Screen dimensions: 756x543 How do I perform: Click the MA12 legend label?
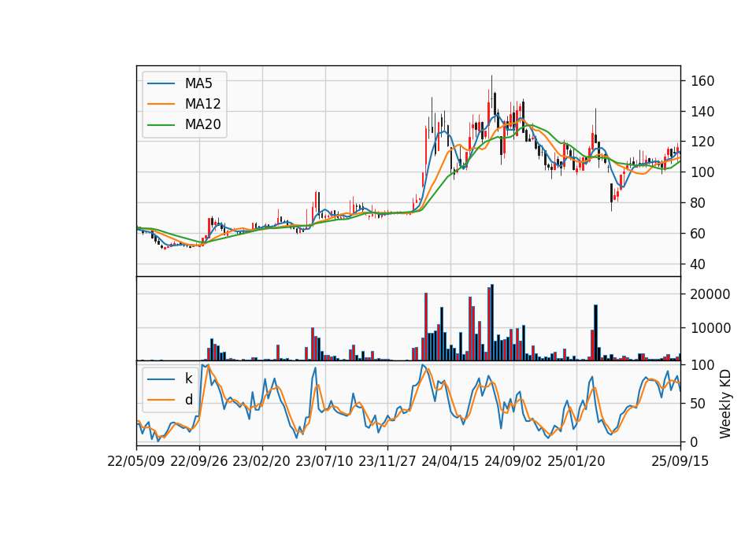coord(202,104)
